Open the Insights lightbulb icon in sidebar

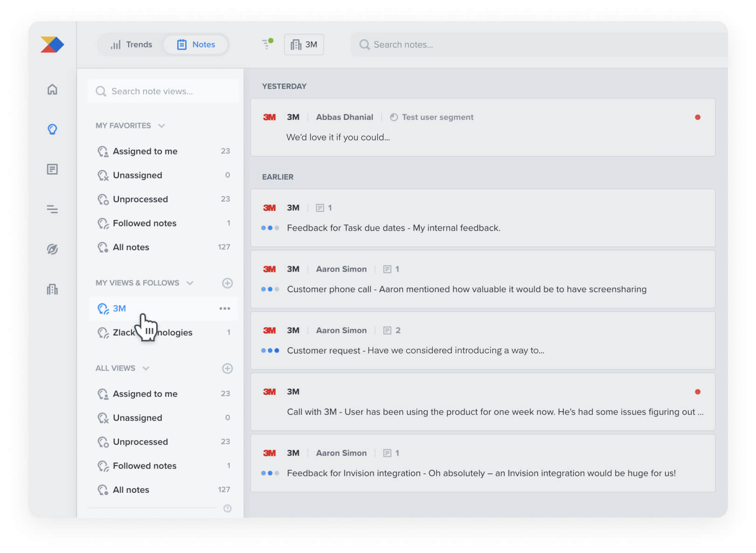coord(52,129)
